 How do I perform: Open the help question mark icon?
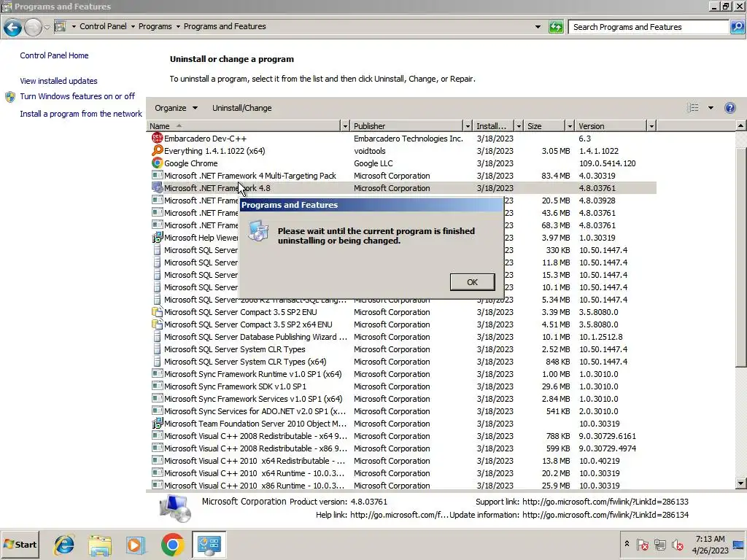click(x=729, y=108)
